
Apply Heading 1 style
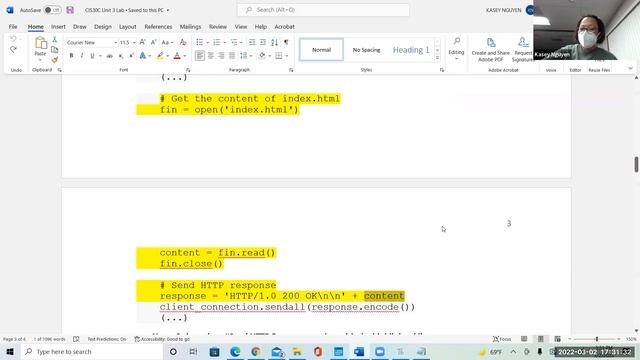coord(411,50)
